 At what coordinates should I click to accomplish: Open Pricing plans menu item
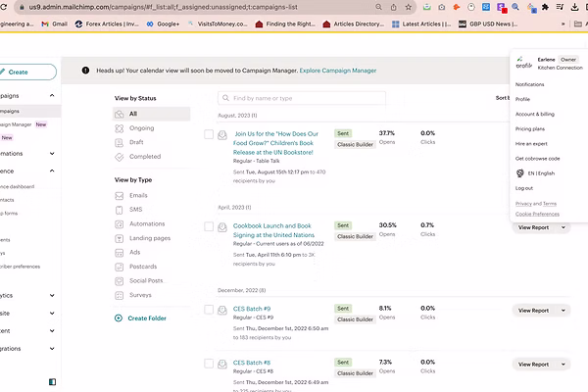point(530,129)
